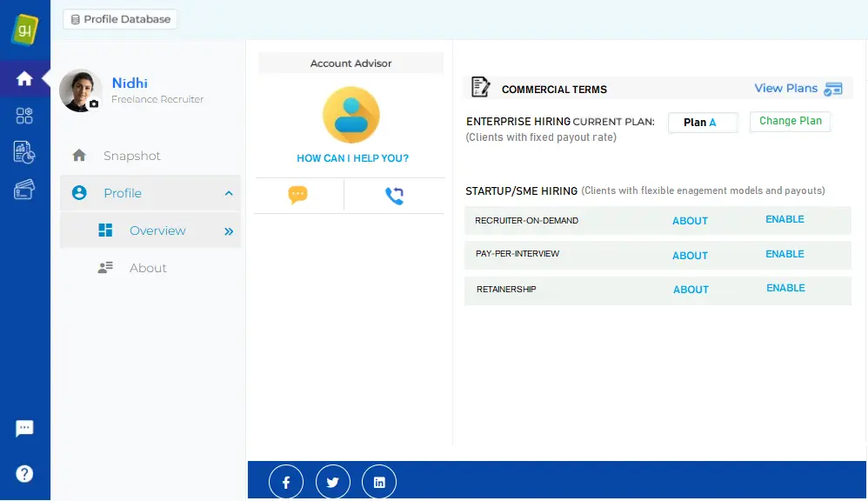
Task: Click the home icon in left sidebar
Action: click(x=24, y=79)
